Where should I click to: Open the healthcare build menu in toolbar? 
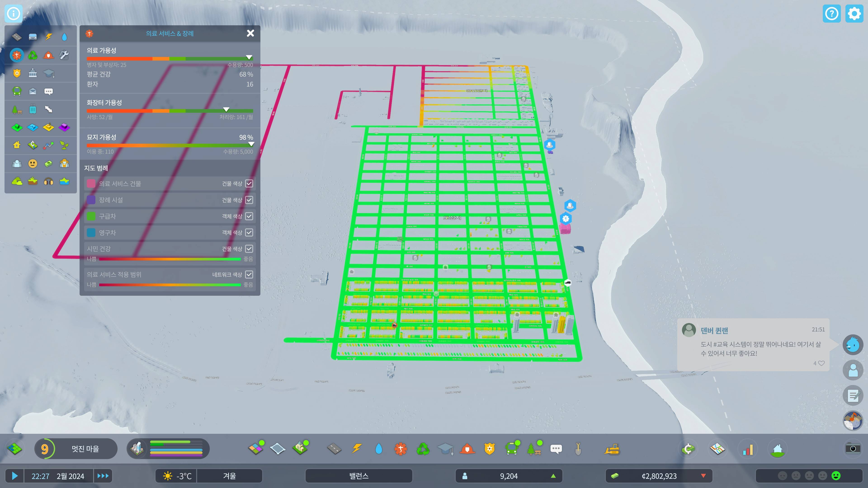[x=401, y=449]
